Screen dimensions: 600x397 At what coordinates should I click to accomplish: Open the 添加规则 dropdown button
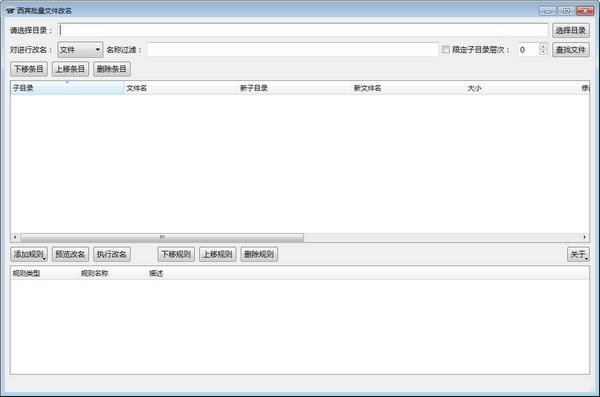pyautogui.click(x=29, y=254)
